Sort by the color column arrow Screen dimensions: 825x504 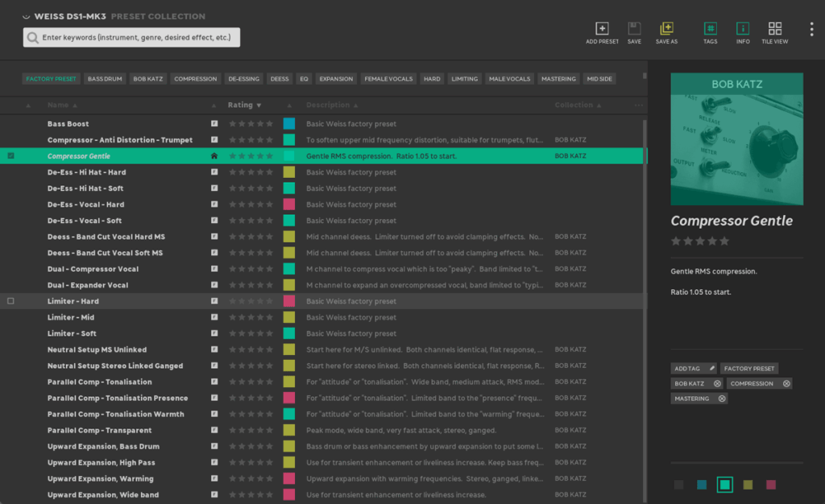(289, 105)
